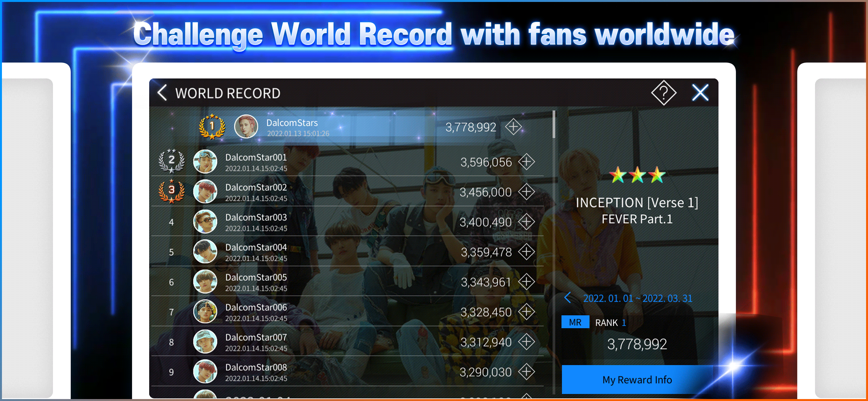The width and height of the screenshot is (868, 401).
Task: Close the World Record panel with X
Action: 700,93
